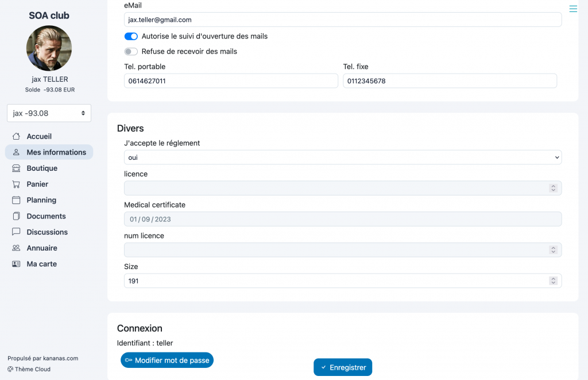588x380 pixels.
Task: Click the num licence stepper arrows
Action: tap(553, 250)
